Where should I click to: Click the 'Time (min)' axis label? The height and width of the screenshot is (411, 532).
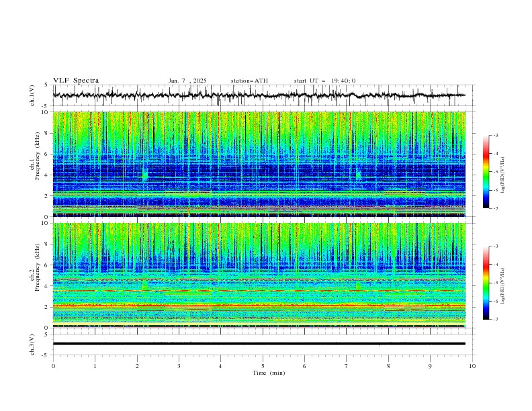(269, 373)
